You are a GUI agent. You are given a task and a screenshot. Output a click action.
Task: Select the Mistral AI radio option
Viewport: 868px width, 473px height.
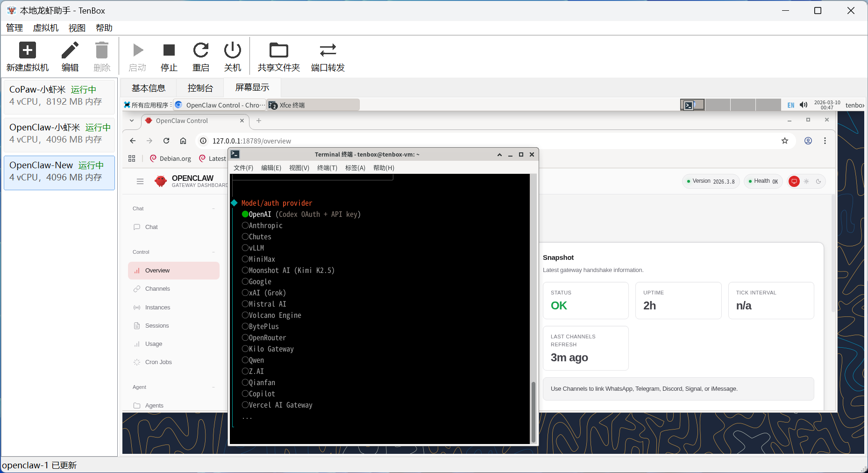click(x=264, y=304)
